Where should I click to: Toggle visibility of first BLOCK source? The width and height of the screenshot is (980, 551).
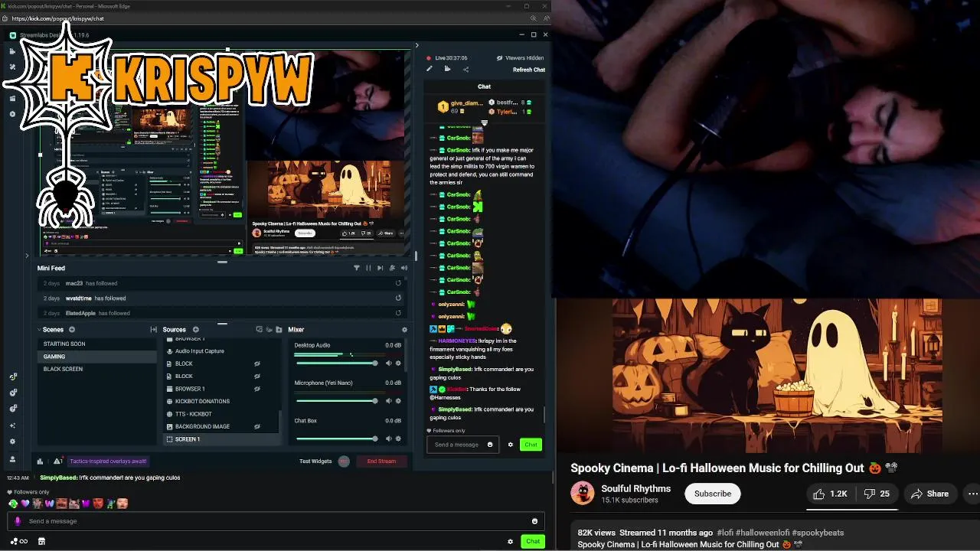click(x=257, y=364)
